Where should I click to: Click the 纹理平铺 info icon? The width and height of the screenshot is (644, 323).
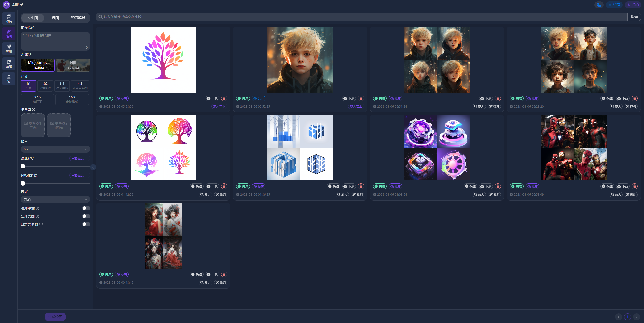coord(37,208)
